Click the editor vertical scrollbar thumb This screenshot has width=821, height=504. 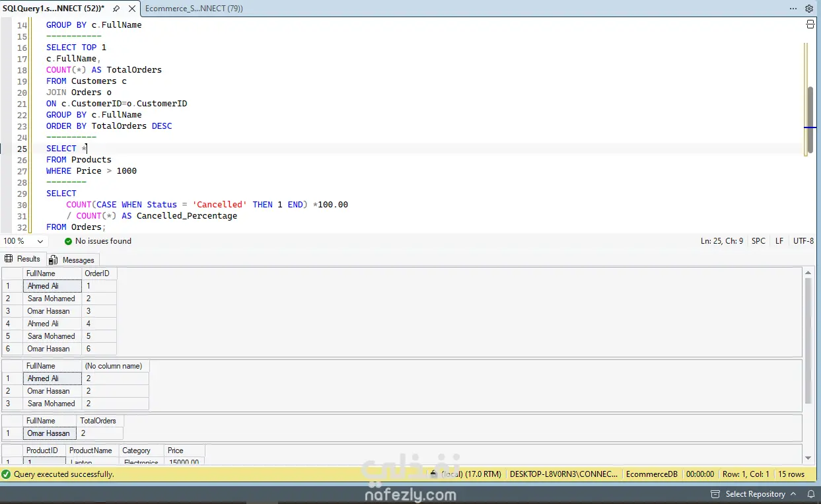[x=810, y=119]
